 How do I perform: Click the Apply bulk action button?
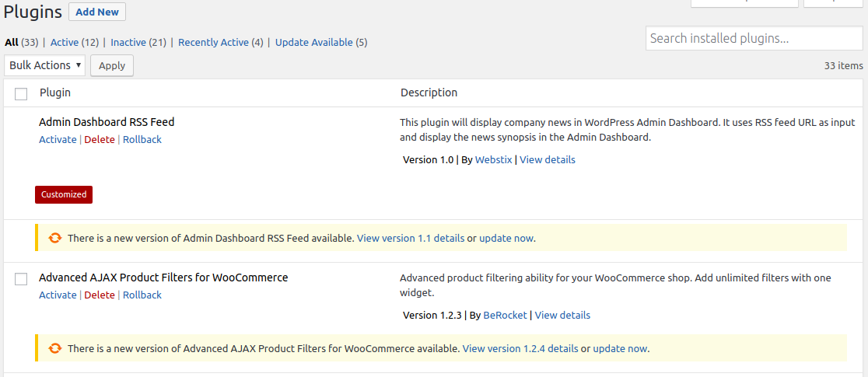point(112,65)
